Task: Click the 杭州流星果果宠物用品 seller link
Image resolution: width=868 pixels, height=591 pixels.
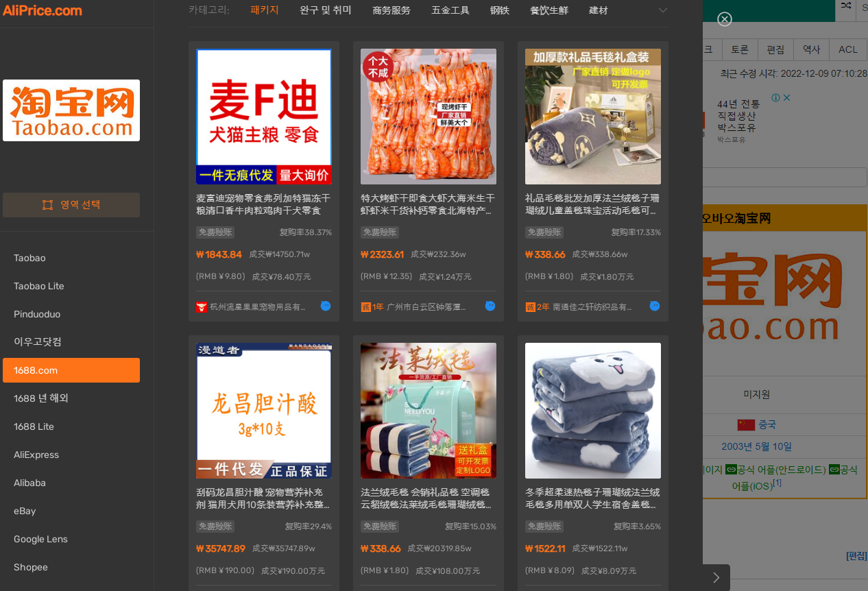Action: pyautogui.click(x=258, y=307)
